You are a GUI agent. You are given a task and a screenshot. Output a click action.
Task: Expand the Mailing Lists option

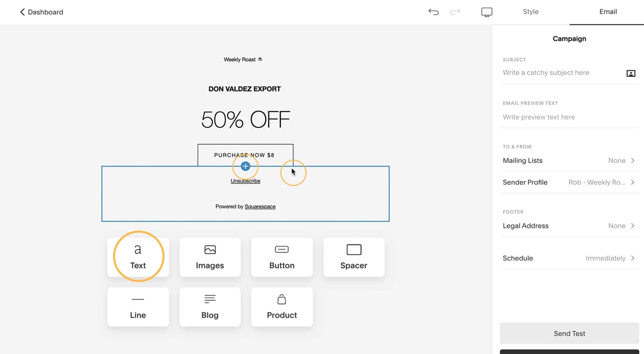pos(569,160)
